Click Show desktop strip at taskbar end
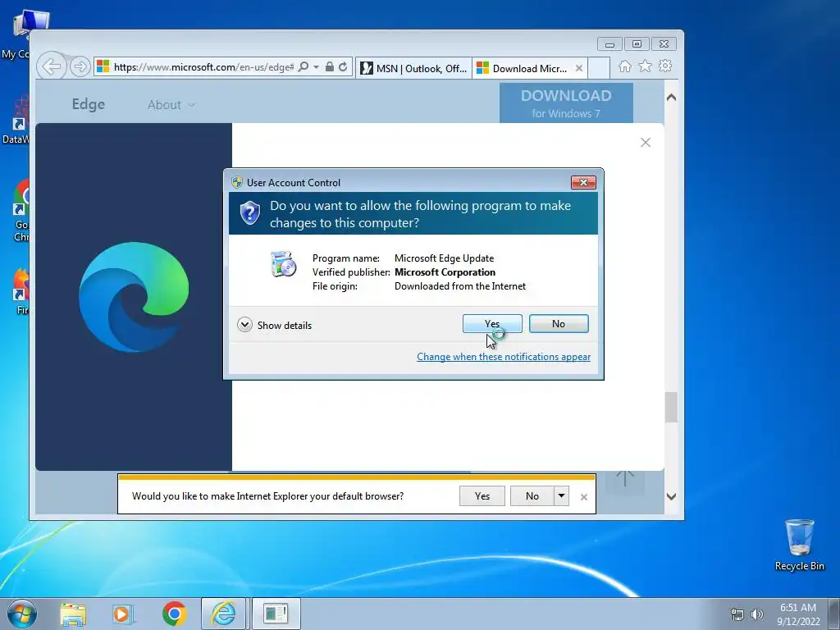Image resolution: width=840 pixels, height=630 pixels. pos(834,614)
